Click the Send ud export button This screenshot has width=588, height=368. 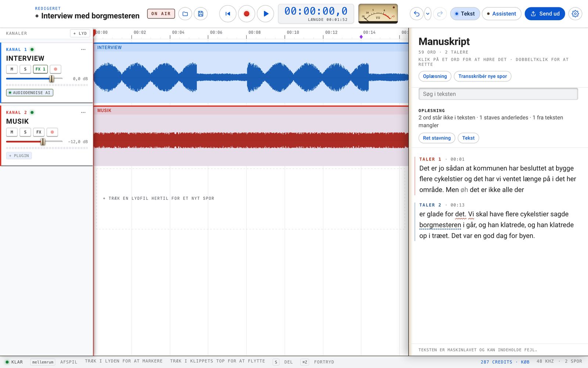(545, 14)
